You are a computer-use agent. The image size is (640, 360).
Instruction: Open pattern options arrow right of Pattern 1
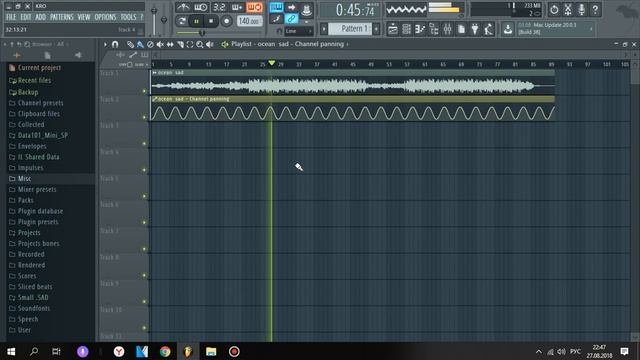376,29
